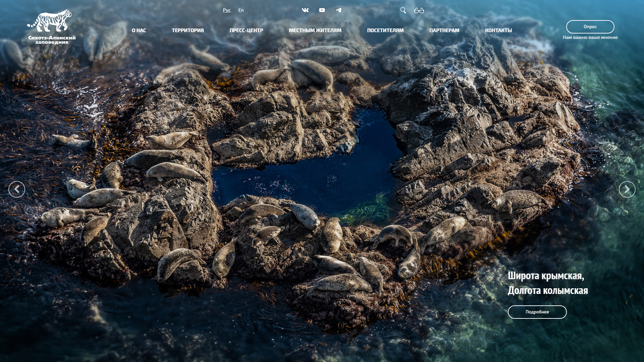
Task: Open the Telegram channel icon
Action: (x=339, y=10)
